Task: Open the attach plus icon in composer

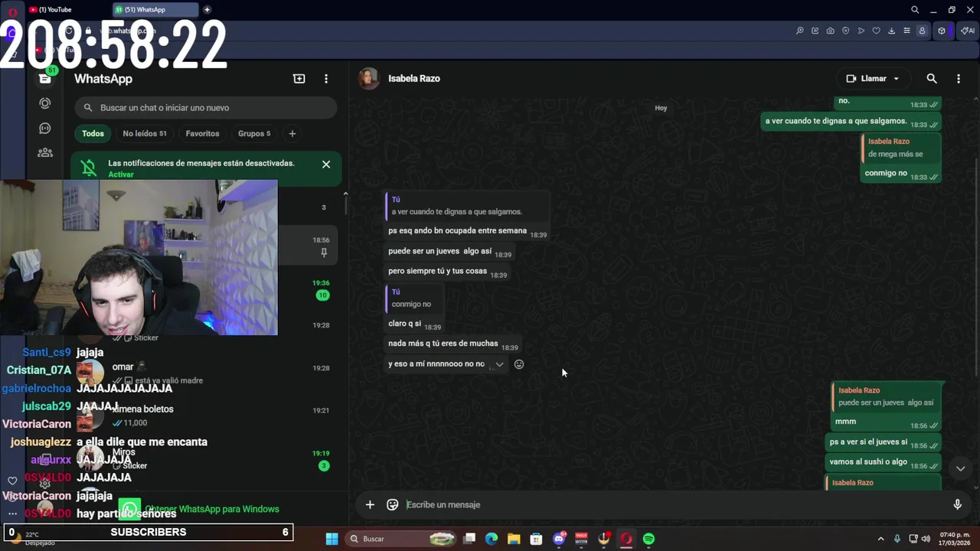Action: [370, 504]
